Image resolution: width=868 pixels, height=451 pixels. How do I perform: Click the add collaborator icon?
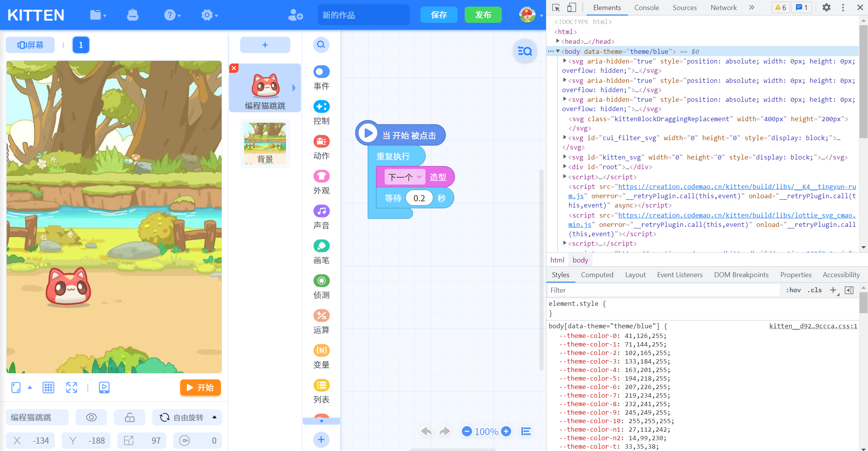[x=295, y=15]
